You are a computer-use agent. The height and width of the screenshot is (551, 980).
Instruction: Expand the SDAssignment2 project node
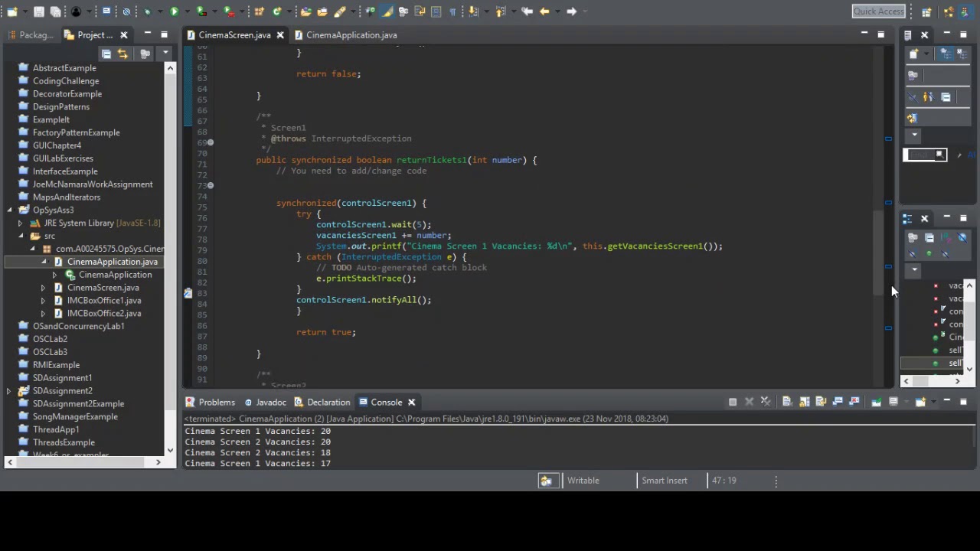click(9, 391)
